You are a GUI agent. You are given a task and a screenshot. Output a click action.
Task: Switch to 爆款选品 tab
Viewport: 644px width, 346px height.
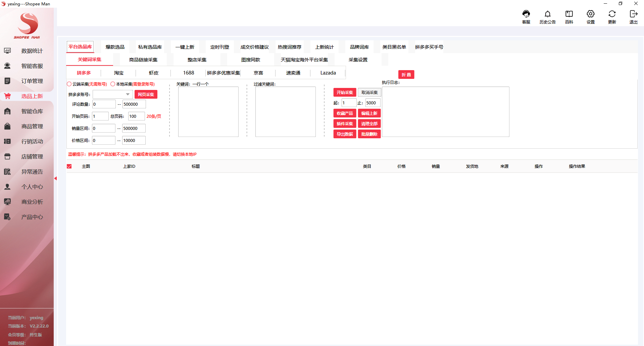[x=115, y=47]
